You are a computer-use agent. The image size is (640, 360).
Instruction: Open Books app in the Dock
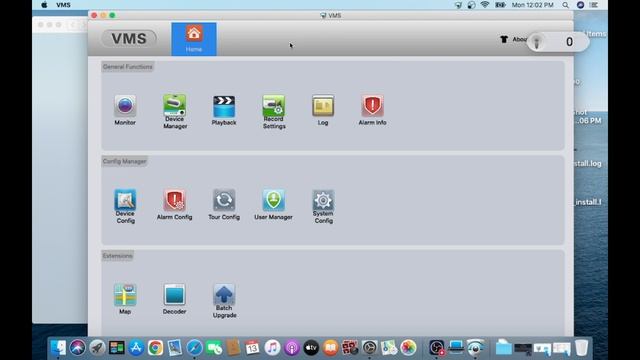click(x=331, y=348)
